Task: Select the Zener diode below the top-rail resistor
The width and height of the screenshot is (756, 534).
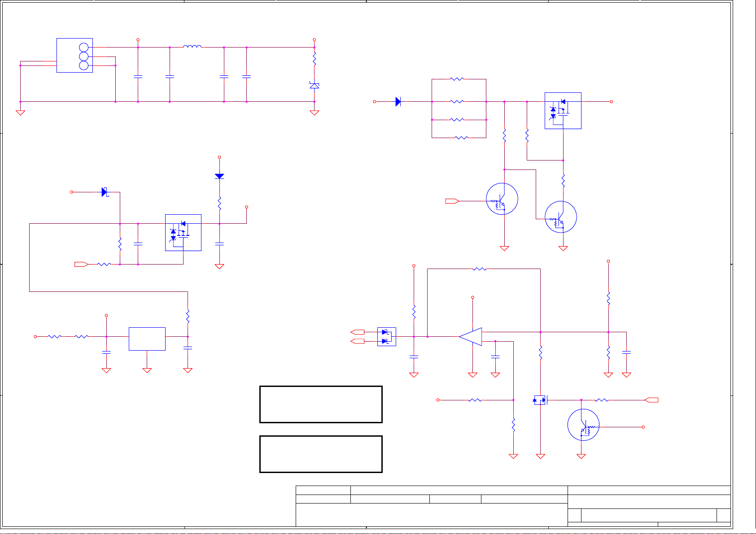Action: click(x=315, y=85)
